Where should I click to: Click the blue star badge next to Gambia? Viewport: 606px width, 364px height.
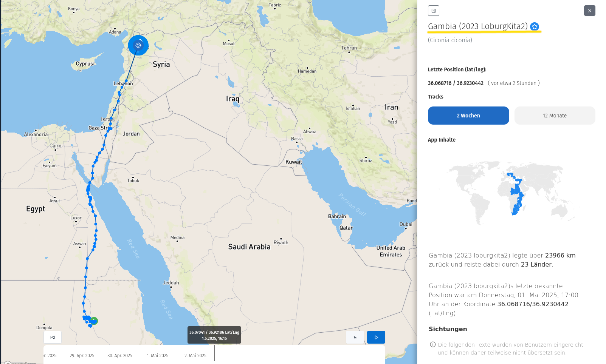point(535,26)
